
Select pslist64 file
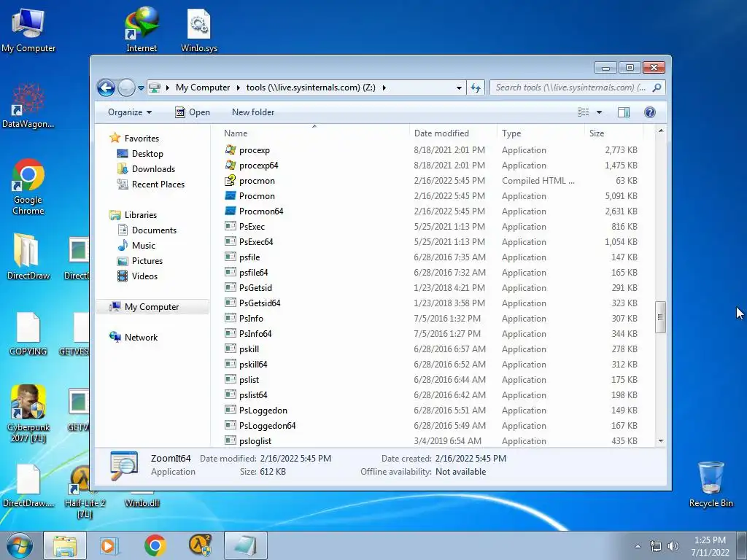pyautogui.click(x=253, y=394)
